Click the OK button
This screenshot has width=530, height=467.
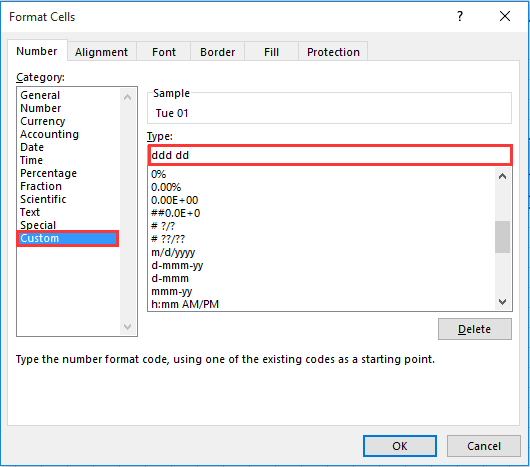[x=400, y=446]
